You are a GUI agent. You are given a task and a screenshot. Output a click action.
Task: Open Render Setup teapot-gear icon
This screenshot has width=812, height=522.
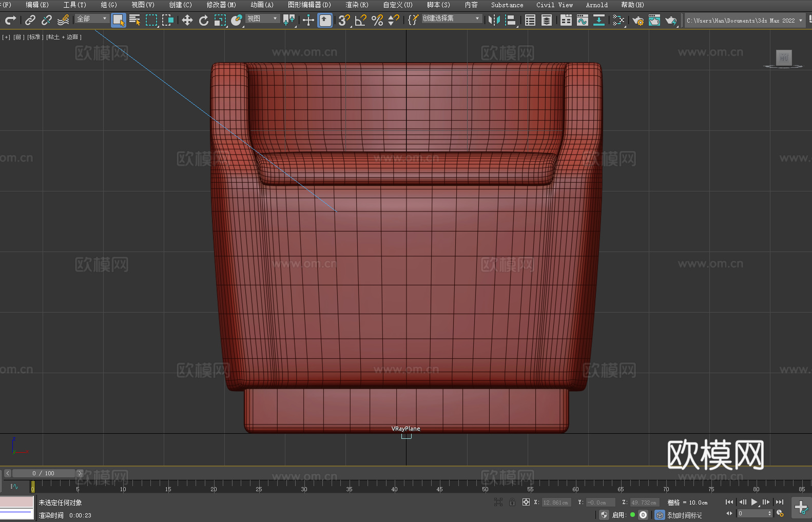click(x=638, y=20)
